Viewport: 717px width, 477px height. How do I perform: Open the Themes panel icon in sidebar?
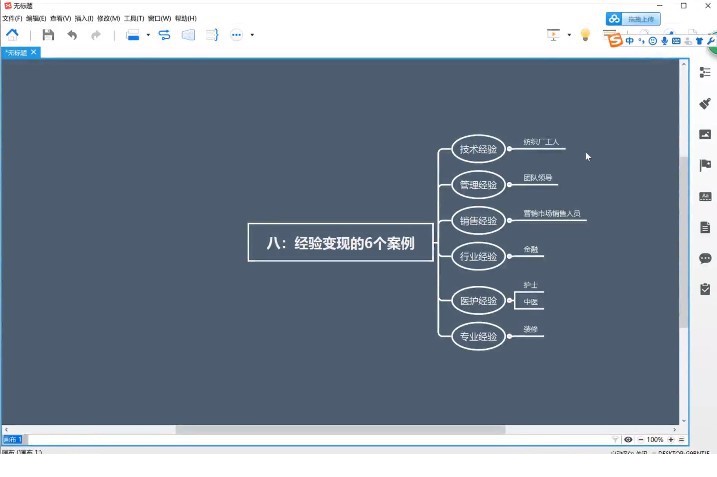(x=705, y=197)
